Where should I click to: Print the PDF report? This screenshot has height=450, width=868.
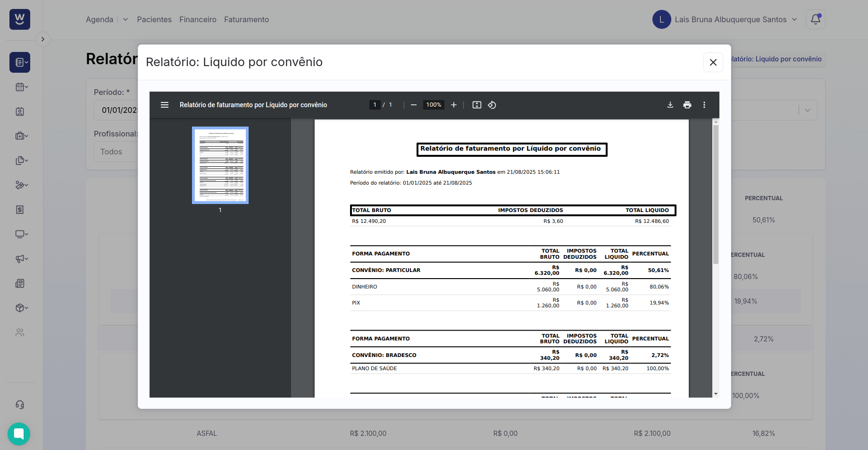[x=687, y=105]
